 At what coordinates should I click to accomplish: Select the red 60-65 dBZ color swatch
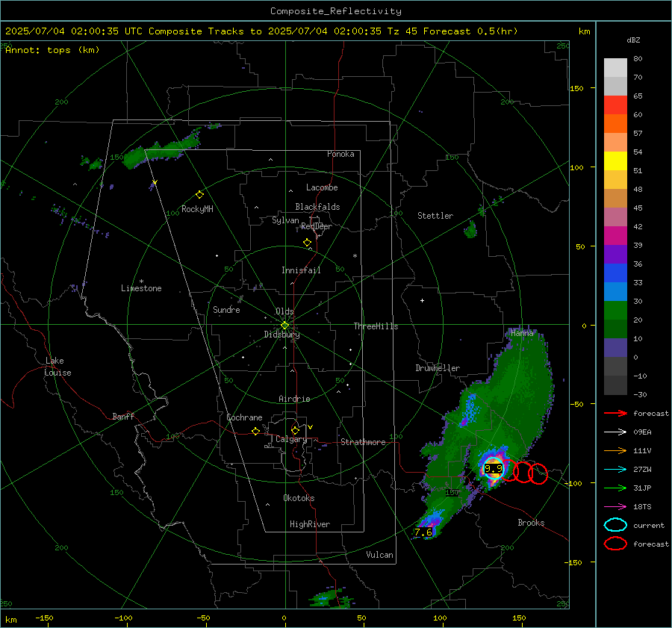615,105
